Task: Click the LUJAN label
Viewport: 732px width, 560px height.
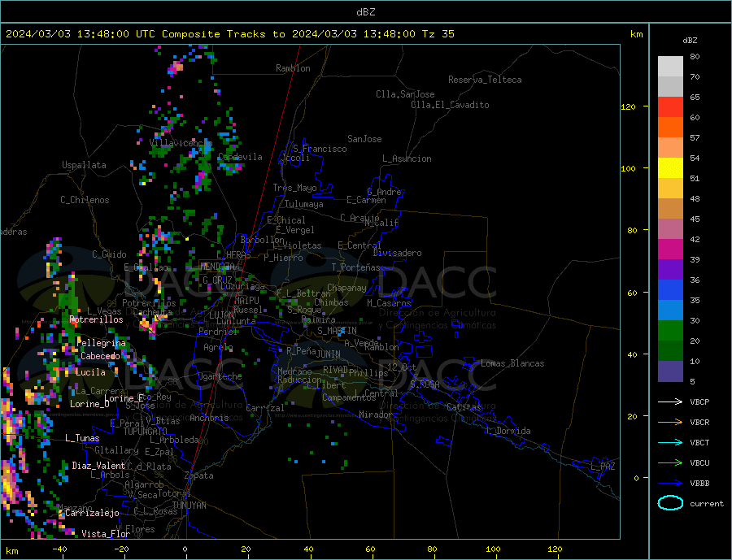Action: click(x=221, y=316)
